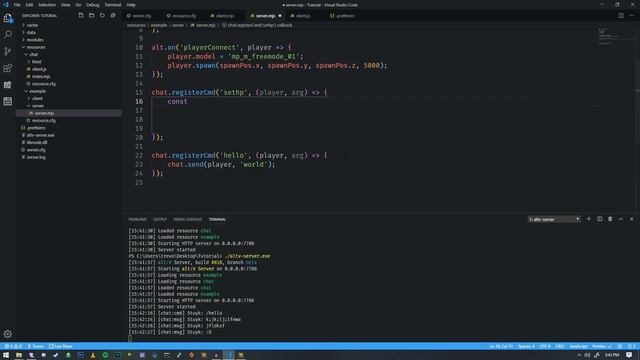Screen dimensions: 640x360
Task: Open the Extensions view in activity bar
Action: coord(8,68)
